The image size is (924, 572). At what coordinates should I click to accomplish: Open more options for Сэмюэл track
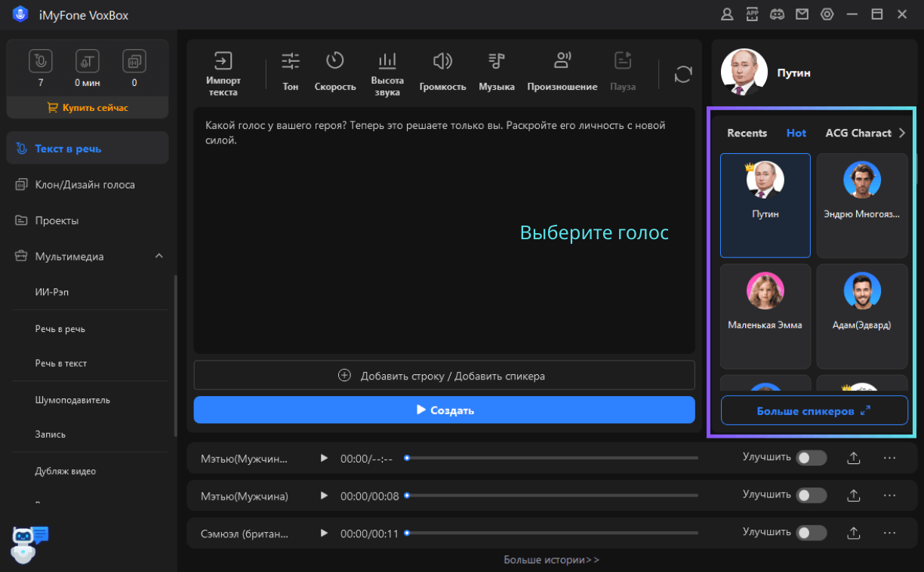889,534
